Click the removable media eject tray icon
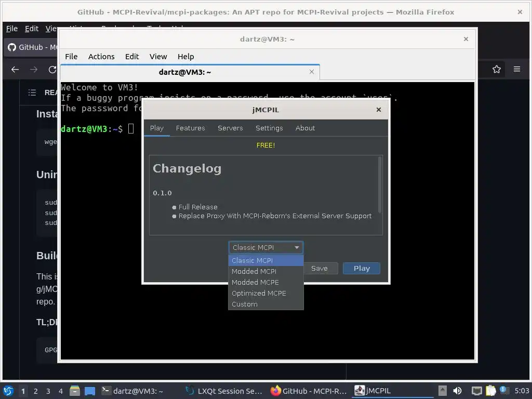 443,391
